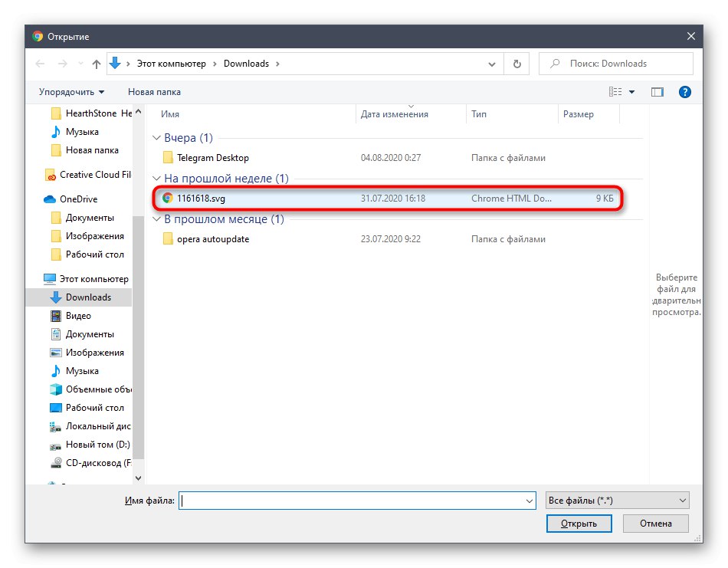The image size is (728, 568).
Task: Open Creative Cloud Files in sidebar
Action: [88, 175]
